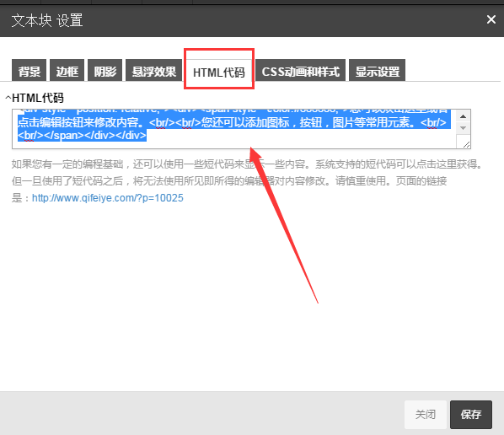Viewport: 504px width, 435px height.
Task: Click the 文本块 设置 dialog title
Action: pyautogui.click(x=47, y=20)
